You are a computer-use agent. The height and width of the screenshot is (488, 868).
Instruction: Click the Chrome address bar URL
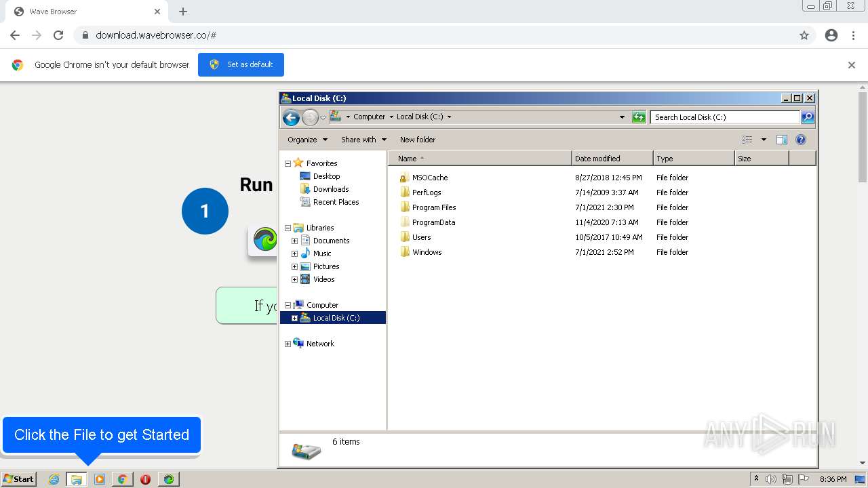(156, 35)
